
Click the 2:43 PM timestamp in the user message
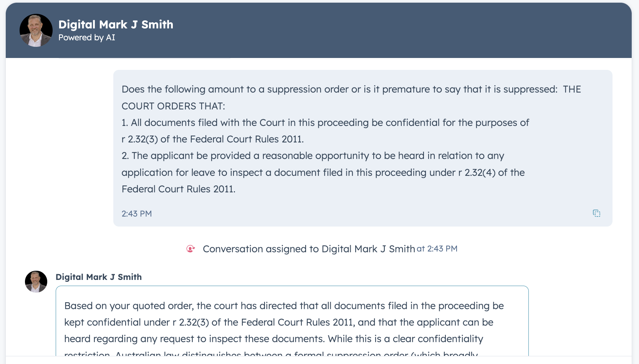tap(137, 214)
